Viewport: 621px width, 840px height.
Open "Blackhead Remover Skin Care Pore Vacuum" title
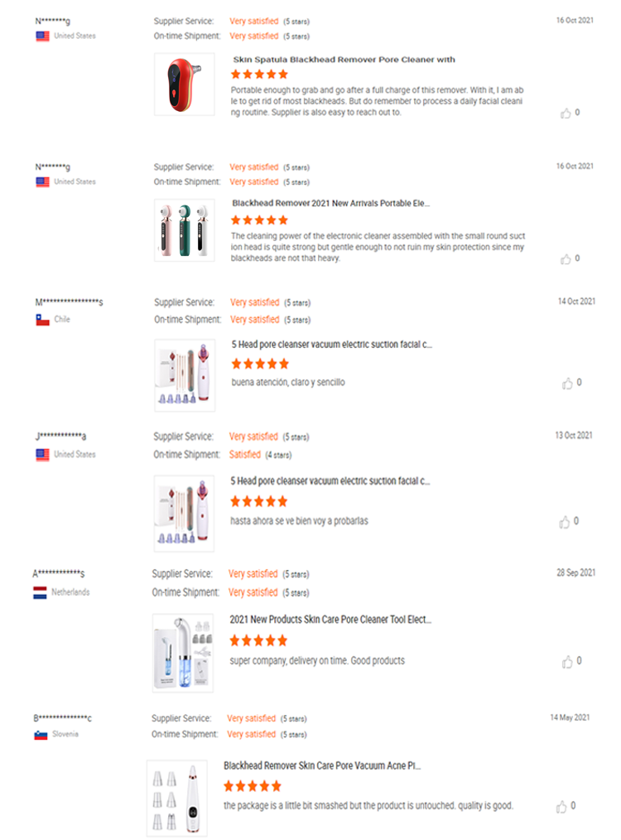[322, 766]
